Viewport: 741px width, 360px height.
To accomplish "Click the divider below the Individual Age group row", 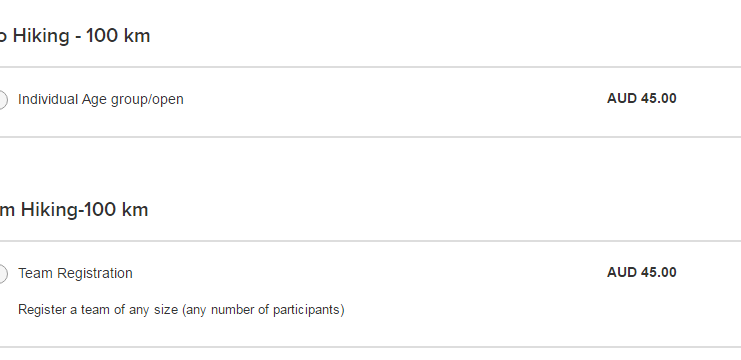I will [370, 137].
